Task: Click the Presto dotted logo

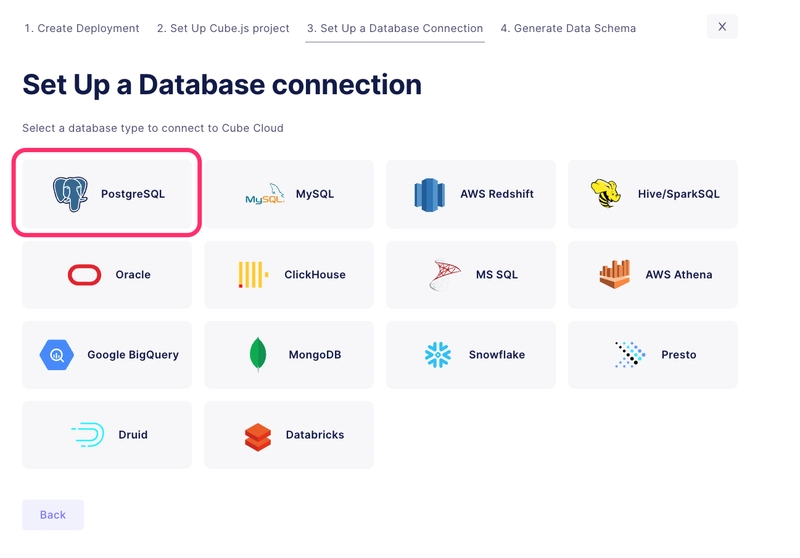Action: (630, 354)
